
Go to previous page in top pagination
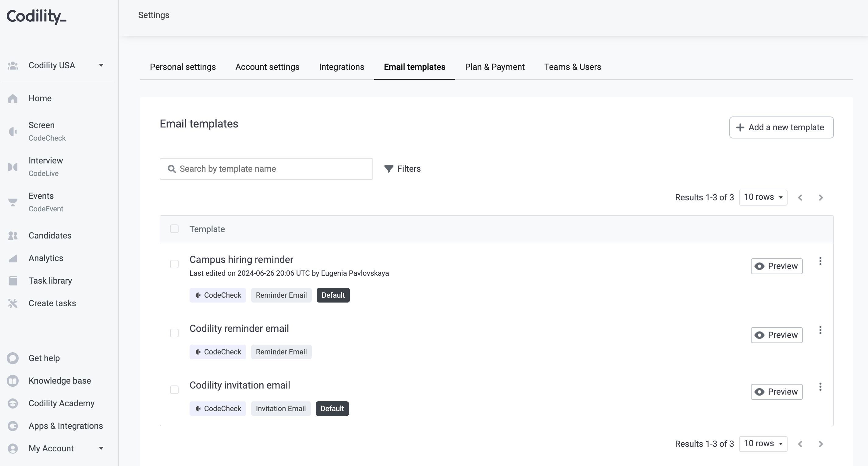pos(800,198)
